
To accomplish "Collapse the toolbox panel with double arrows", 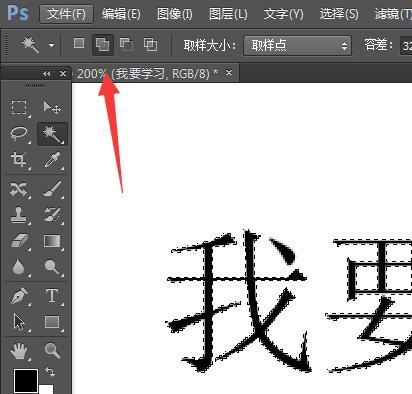I will coord(47,73).
